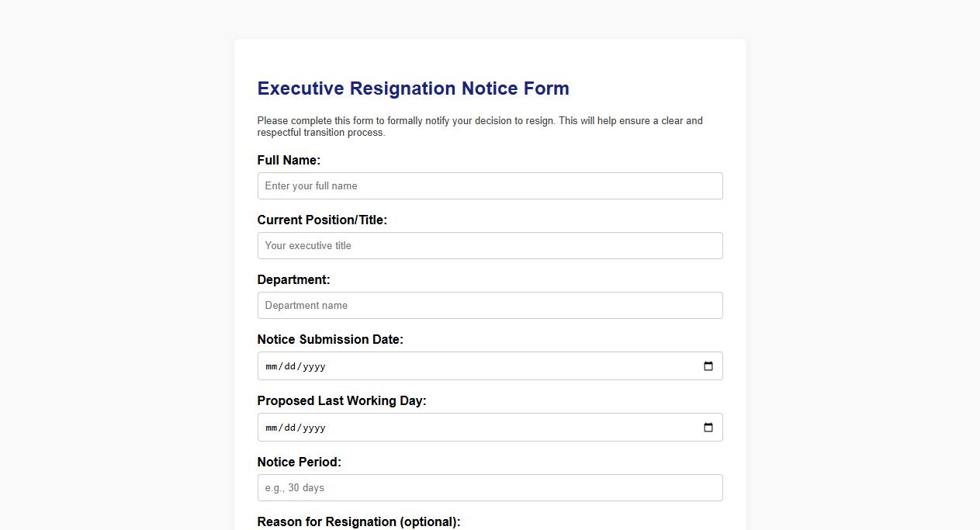Click the Proposed Last Working Day label
Viewport: 980px width, 530px height.
(341, 400)
